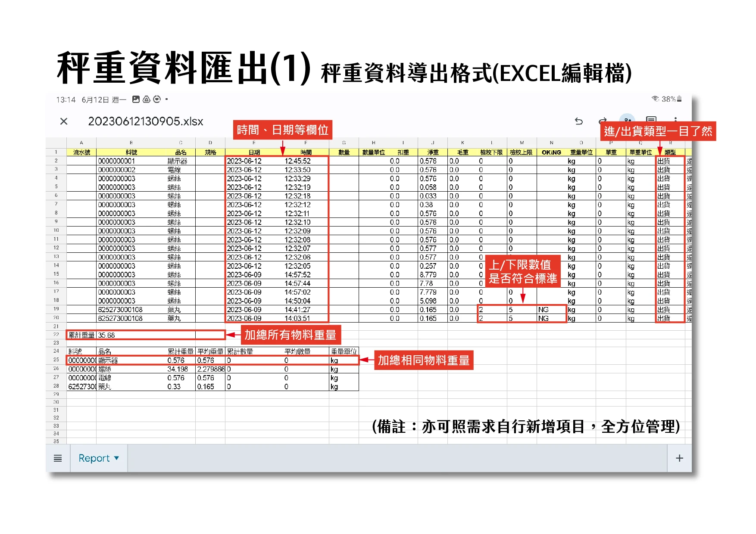Screen dimensions: 756x534
Task: Click the file name 20230612130905.xlsx
Action: click(146, 121)
